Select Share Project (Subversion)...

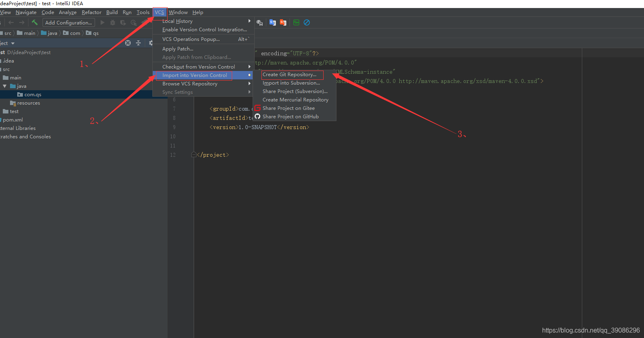coord(294,91)
